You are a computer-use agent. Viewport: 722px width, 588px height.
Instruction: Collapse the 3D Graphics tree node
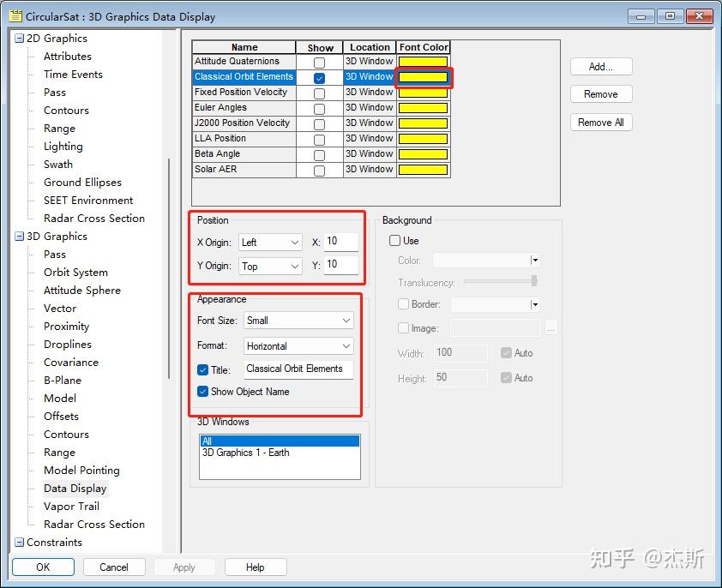19,237
